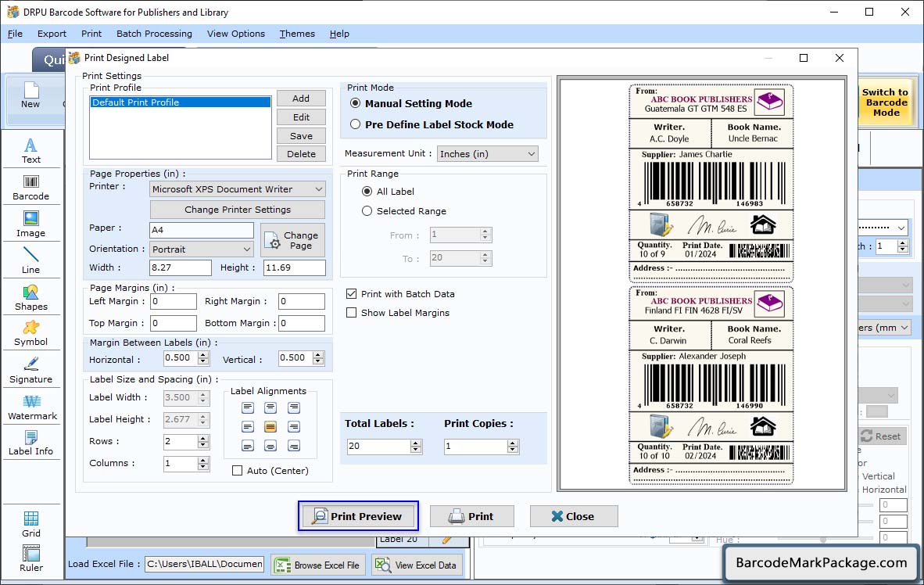Toggle the Grid tool

coord(30,524)
